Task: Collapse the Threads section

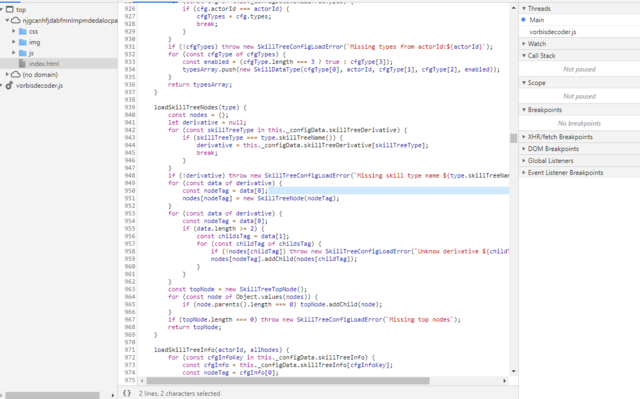Action: pyautogui.click(x=524, y=9)
